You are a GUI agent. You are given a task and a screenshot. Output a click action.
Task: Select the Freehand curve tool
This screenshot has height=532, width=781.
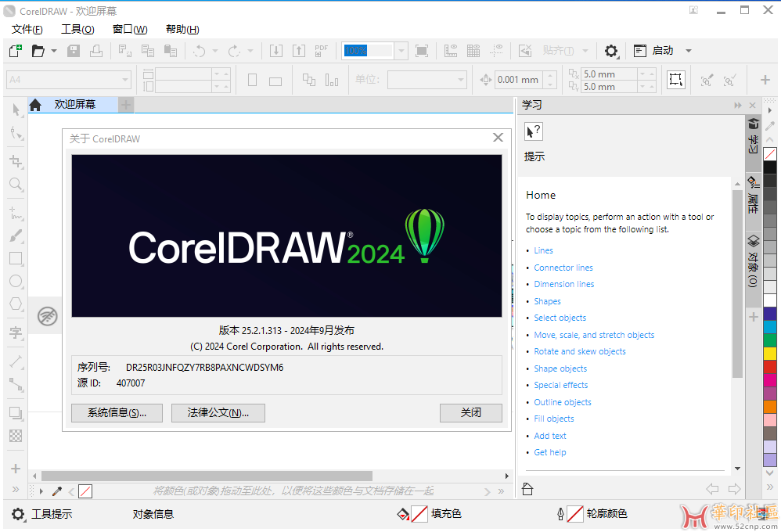click(16, 214)
